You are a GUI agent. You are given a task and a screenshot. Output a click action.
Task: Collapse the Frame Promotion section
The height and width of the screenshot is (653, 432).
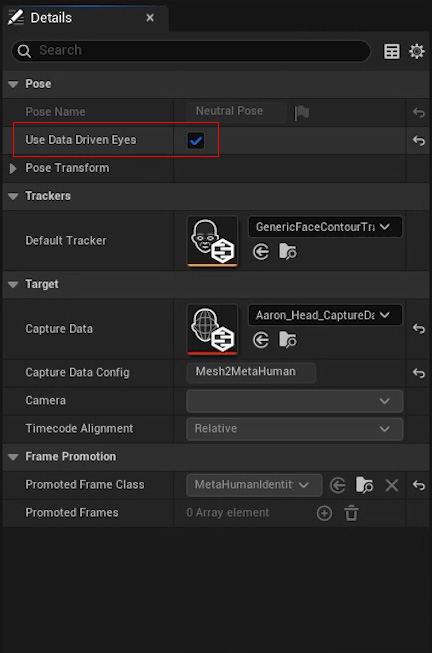point(13,457)
